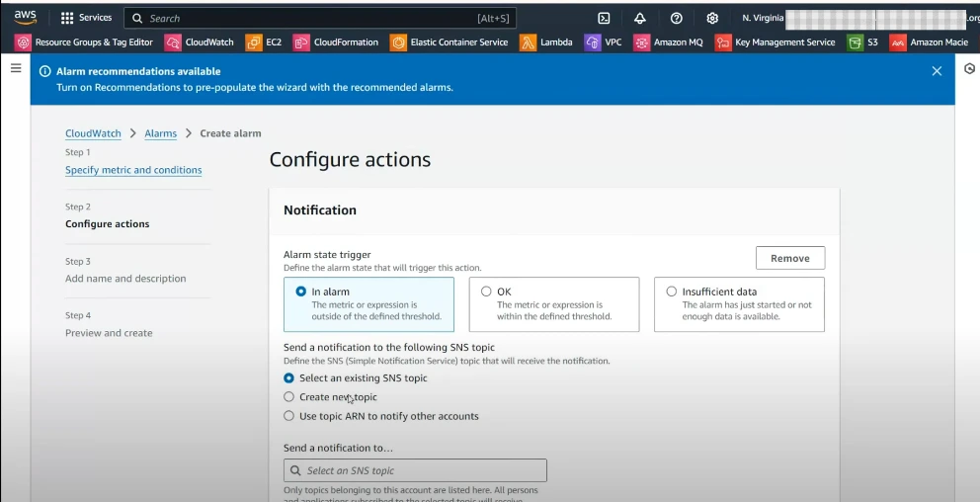Screen dimensions: 980x502
Task: Choose the Create new topic option
Action: (x=289, y=397)
